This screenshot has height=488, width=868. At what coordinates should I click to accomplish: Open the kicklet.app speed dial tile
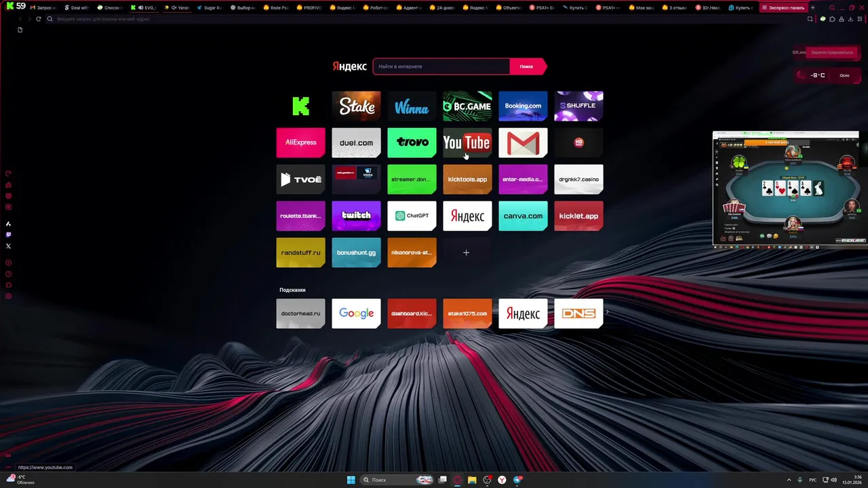coord(578,216)
